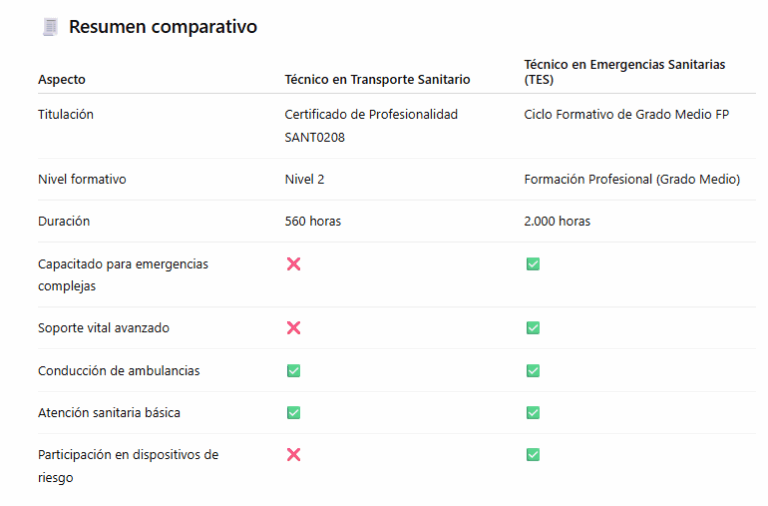Click red cross for Participación en dispositivos de riesgo

pos(293,455)
